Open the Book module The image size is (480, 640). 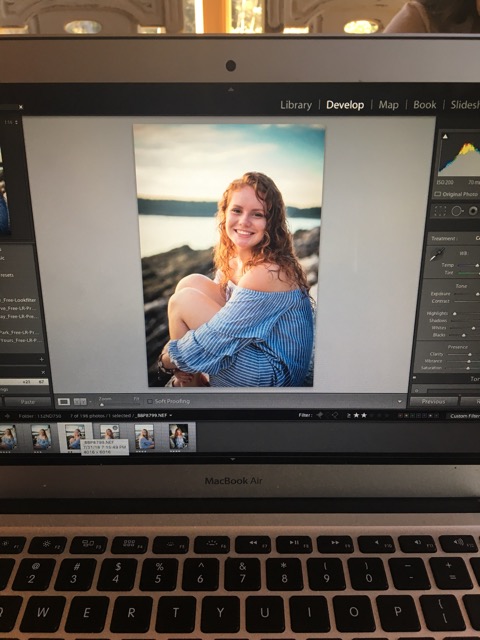click(x=424, y=105)
